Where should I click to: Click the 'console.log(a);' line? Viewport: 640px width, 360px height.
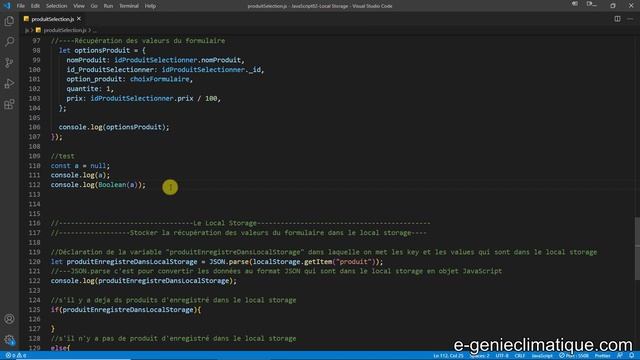point(80,175)
